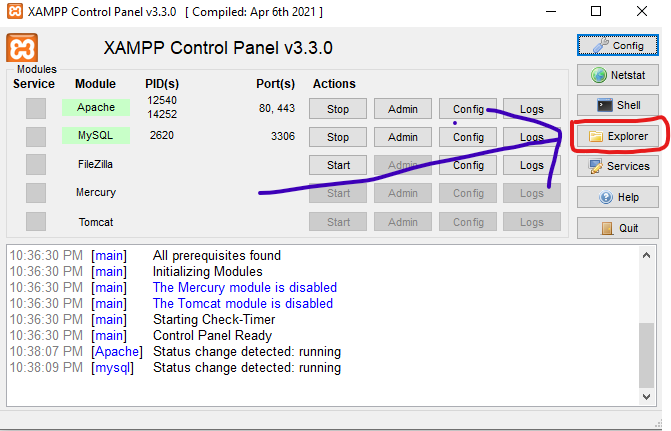Click MySQL port 3306

[x=283, y=137]
